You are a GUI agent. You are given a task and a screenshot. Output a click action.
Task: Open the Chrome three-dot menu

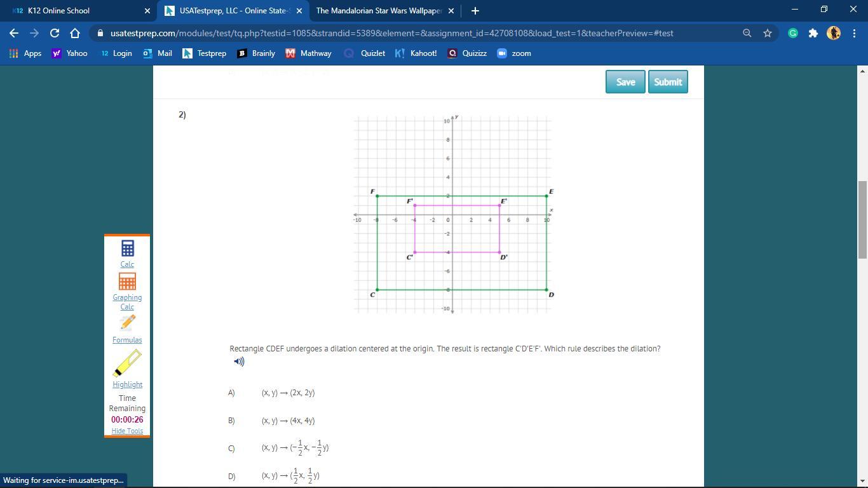coord(854,33)
